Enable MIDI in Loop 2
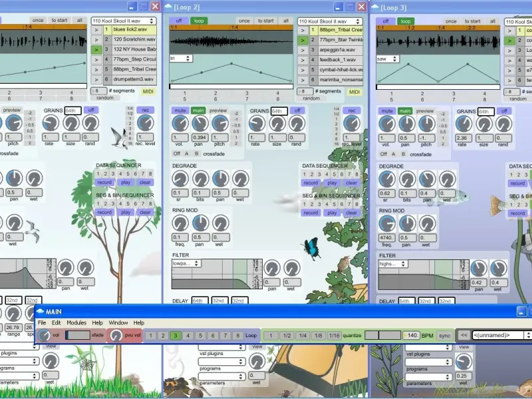This screenshot has height=399, width=532. (354, 92)
